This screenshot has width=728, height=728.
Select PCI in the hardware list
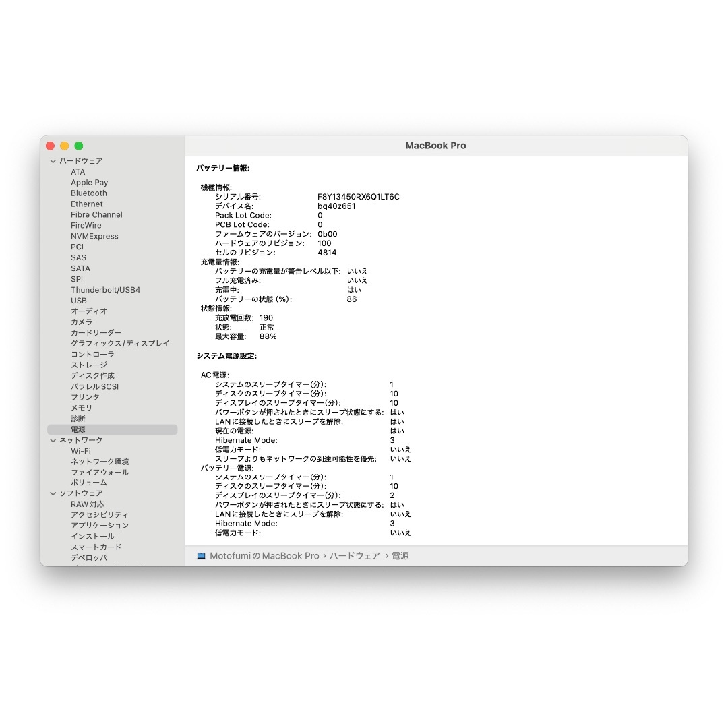pos(77,247)
